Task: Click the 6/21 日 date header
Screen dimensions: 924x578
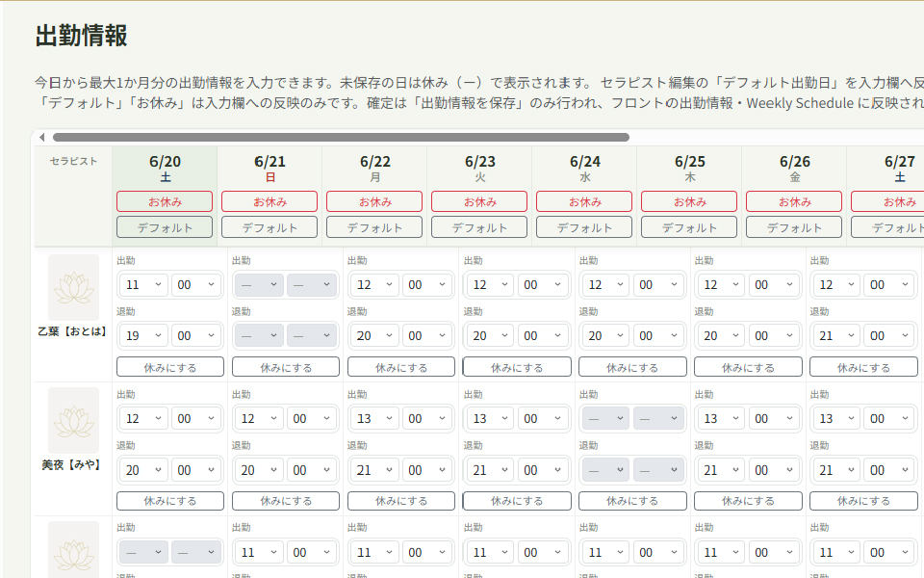Action: coord(269,168)
